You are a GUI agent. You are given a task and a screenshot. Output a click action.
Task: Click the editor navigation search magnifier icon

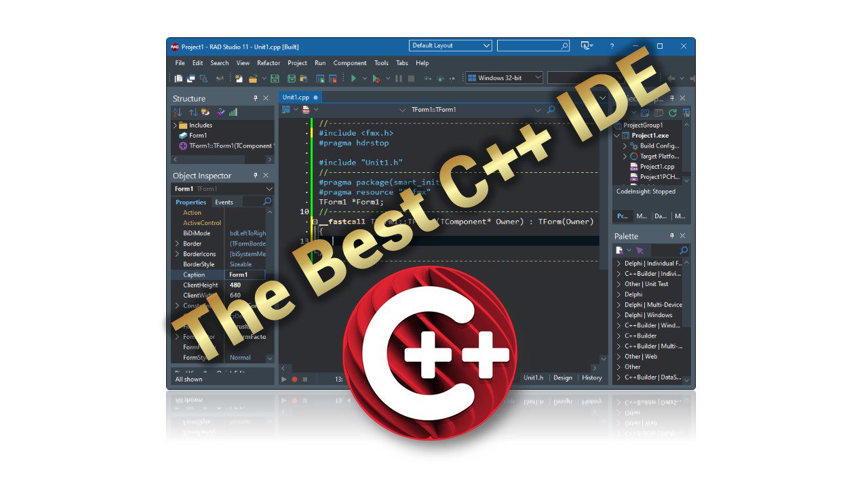click(x=551, y=110)
